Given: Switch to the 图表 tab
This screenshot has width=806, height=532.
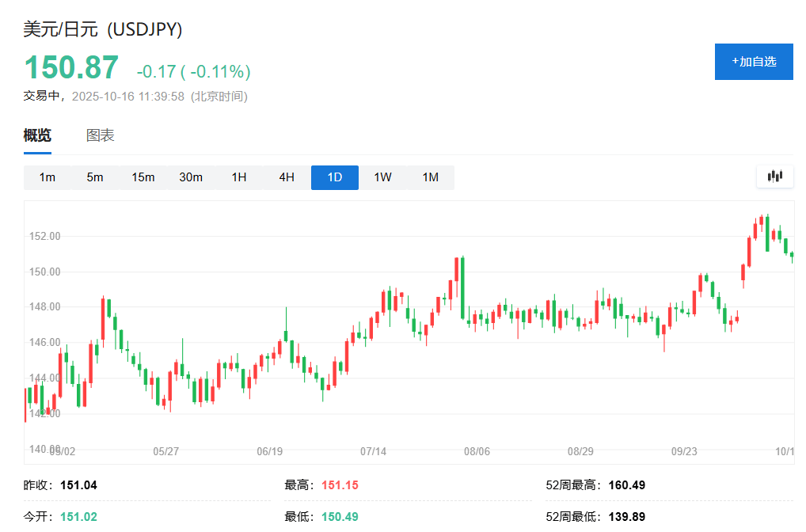Looking at the screenshot, I should tap(101, 135).
